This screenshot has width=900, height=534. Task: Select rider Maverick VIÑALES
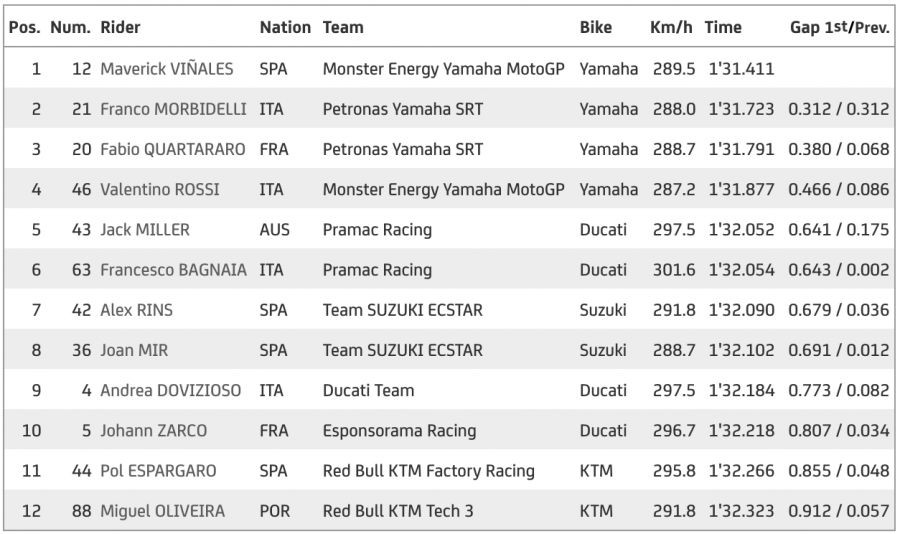[167, 69]
